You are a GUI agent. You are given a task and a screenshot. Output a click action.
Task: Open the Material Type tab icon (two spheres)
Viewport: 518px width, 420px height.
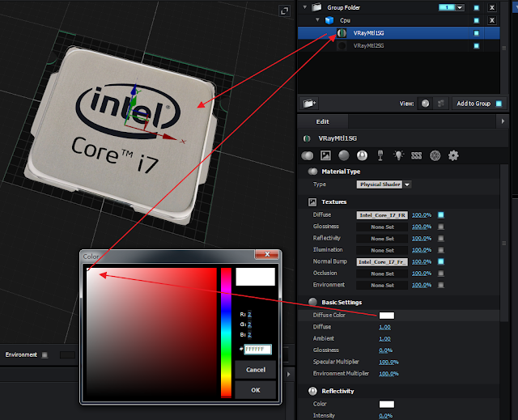[308, 155]
